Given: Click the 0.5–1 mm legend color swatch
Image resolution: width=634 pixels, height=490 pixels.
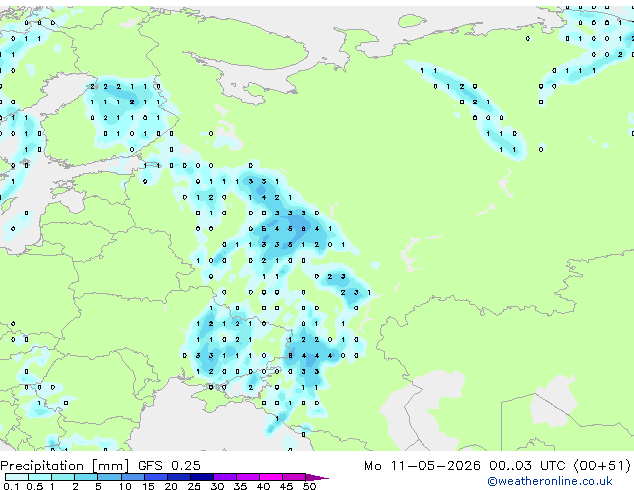Looking at the screenshot, I should coord(40,477).
